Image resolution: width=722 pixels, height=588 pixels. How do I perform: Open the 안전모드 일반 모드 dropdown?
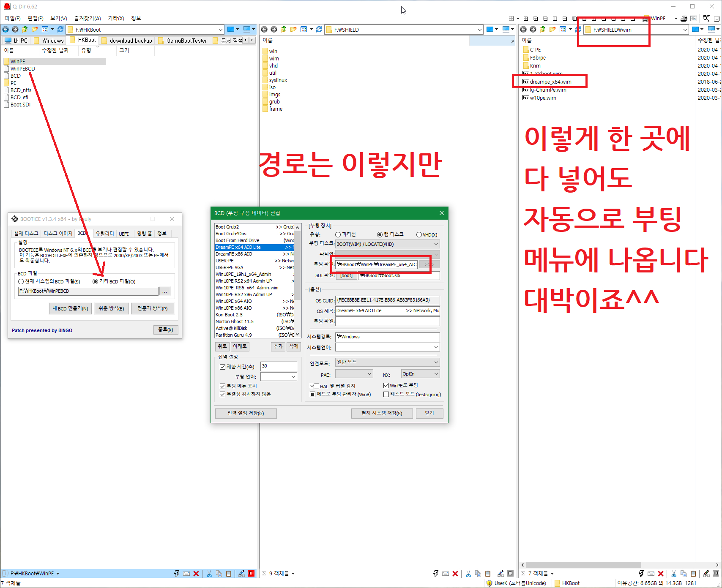coord(387,362)
